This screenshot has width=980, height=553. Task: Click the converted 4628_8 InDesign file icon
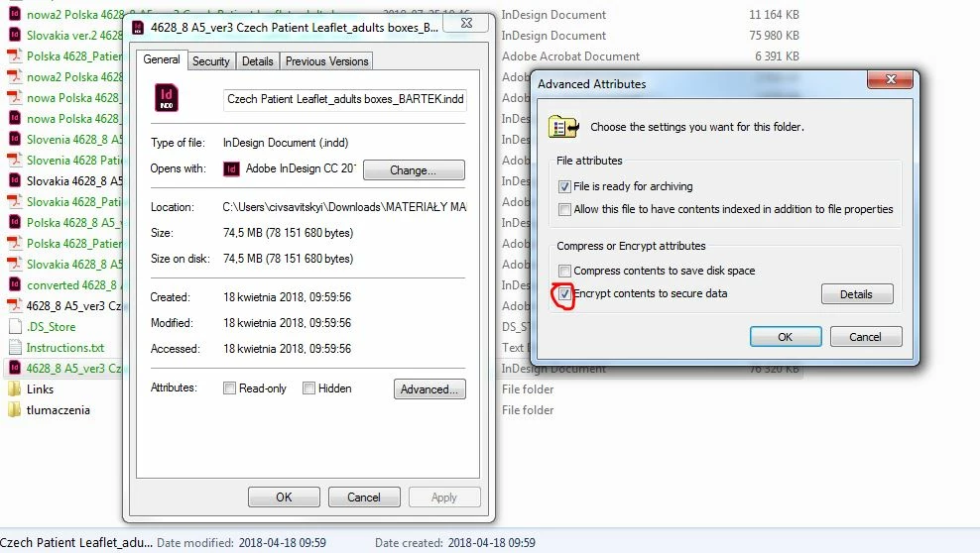click(x=14, y=284)
